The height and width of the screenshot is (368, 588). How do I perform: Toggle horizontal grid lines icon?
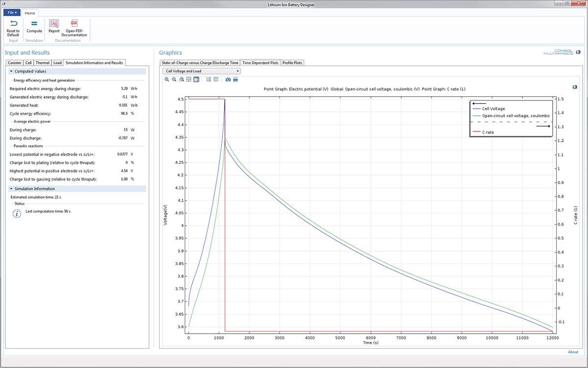pyautogui.click(x=216, y=79)
